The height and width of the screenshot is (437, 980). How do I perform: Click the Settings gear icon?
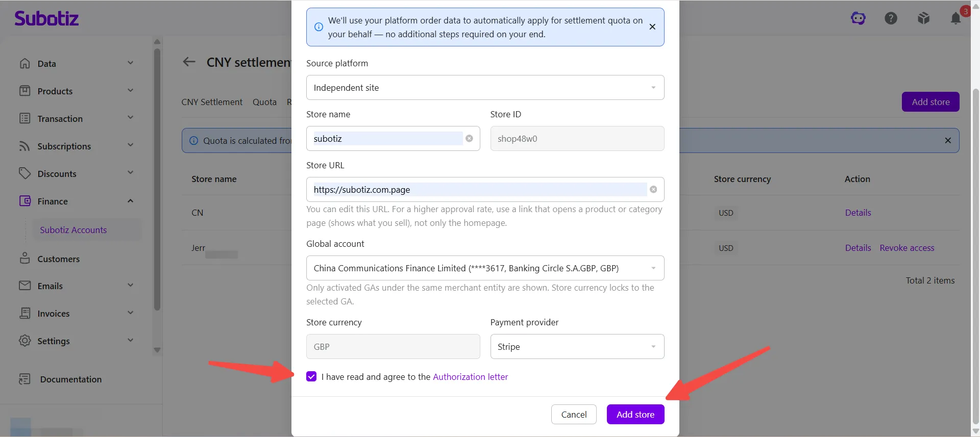pos(24,341)
